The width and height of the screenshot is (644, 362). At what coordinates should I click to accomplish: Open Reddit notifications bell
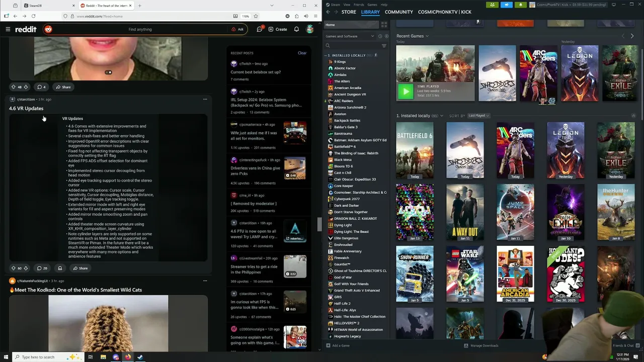click(296, 29)
